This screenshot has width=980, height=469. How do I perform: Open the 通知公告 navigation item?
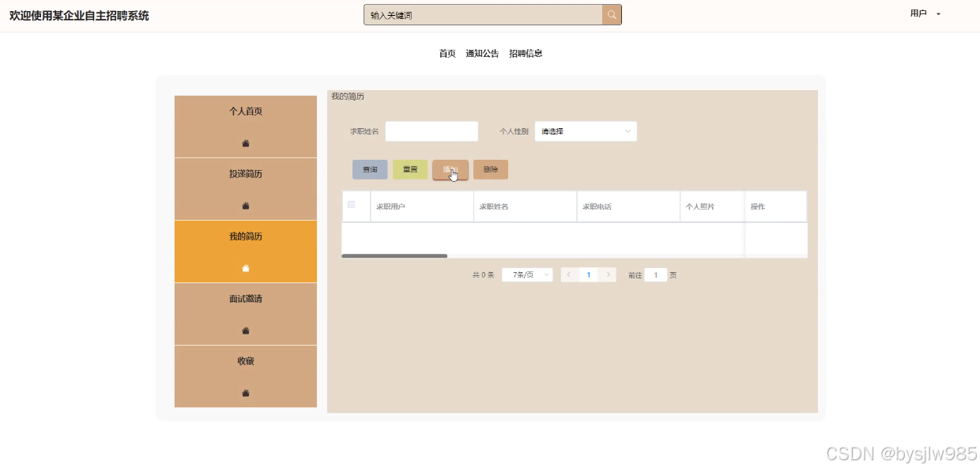pyautogui.click(x=482, y=54)
